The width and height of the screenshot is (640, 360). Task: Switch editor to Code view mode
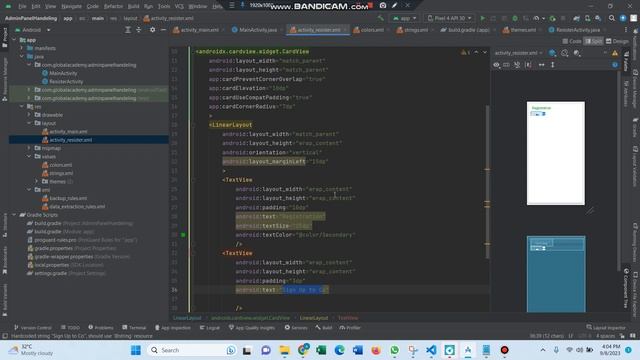[x=572, y=41]
